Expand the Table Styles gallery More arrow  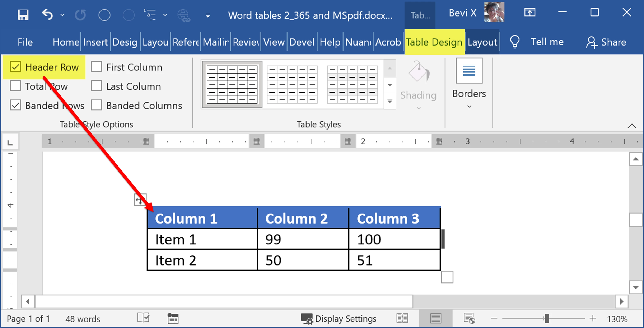point(389,101)
